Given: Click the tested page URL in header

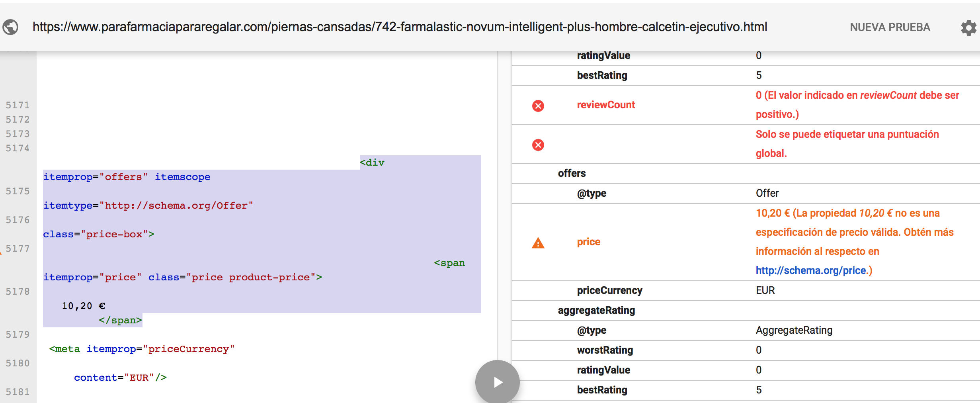Looking at the screenshot, I should [x=400, y=27].
